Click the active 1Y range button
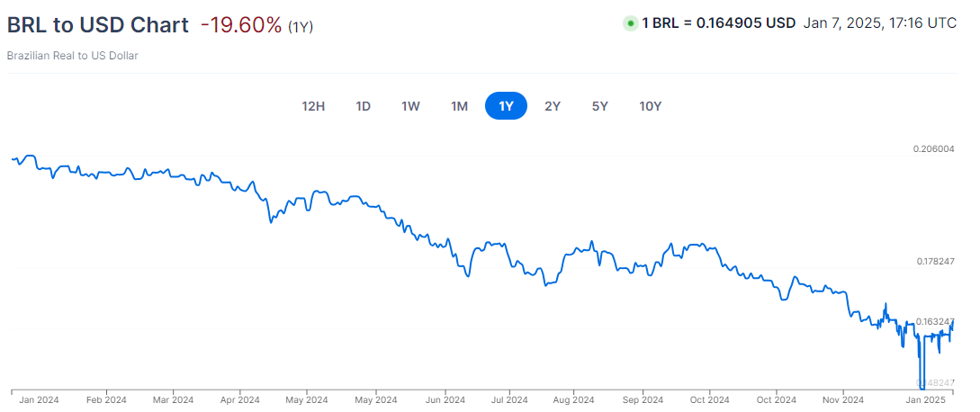 point(507,106)
